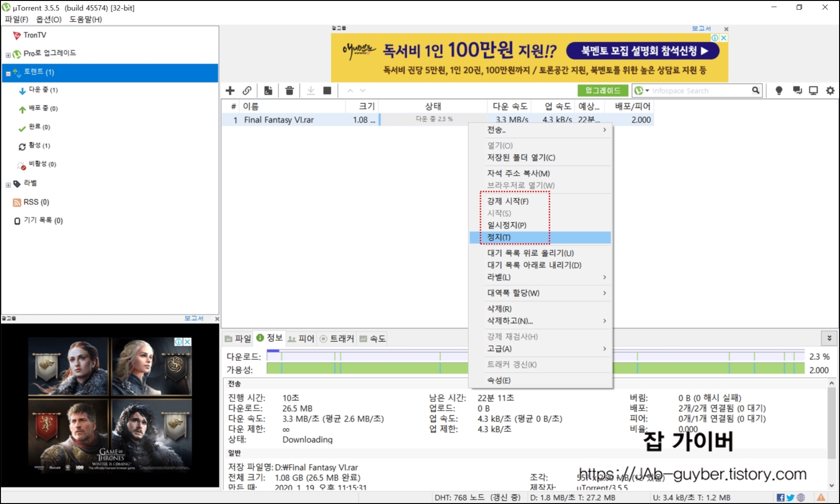Open the Help (도움말) menu
Viewport: 840px width, 504px height.
[85, 19]
